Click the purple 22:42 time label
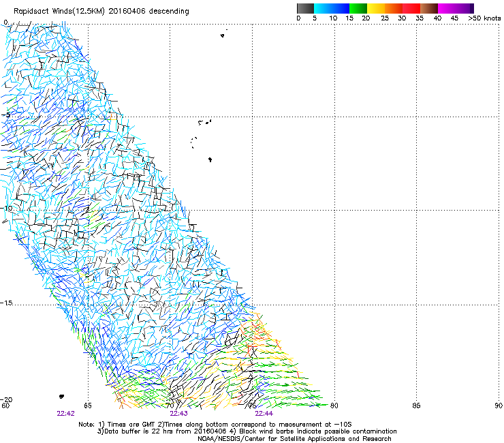This screenshot has height=443, width=504. (x=65, y=414)
